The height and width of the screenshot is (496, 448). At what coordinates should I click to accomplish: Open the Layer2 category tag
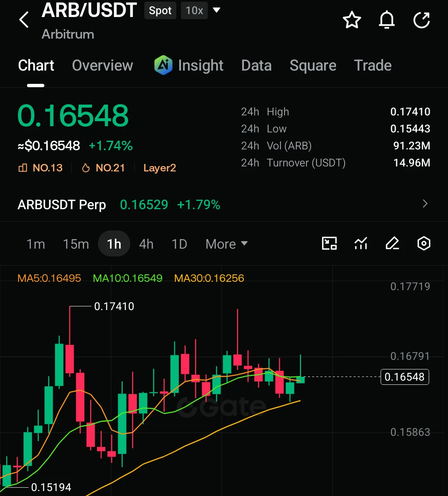160,168
